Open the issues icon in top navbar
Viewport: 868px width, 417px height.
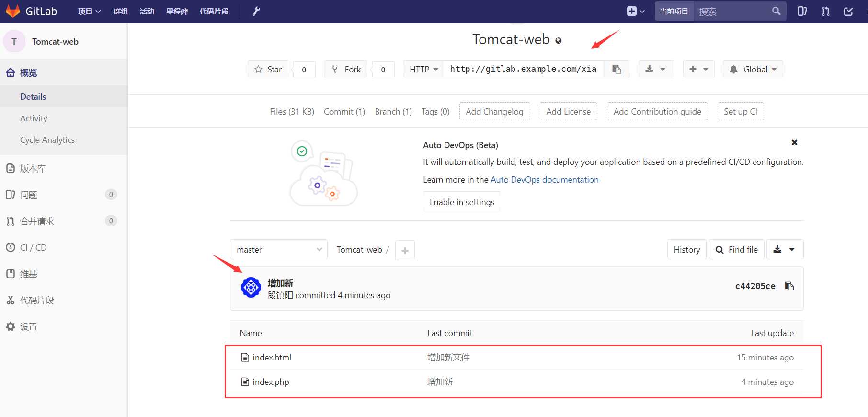click(x=802, y=11)
